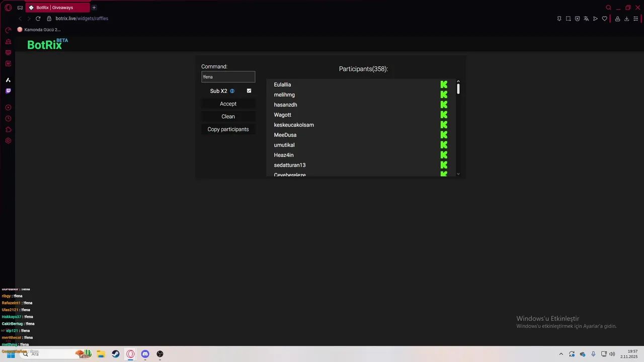Open File Explorer from the taskbar
Image resolution: width=644 pixels, height=362 pixels.
pyautogui.click(x=101, y=354)
